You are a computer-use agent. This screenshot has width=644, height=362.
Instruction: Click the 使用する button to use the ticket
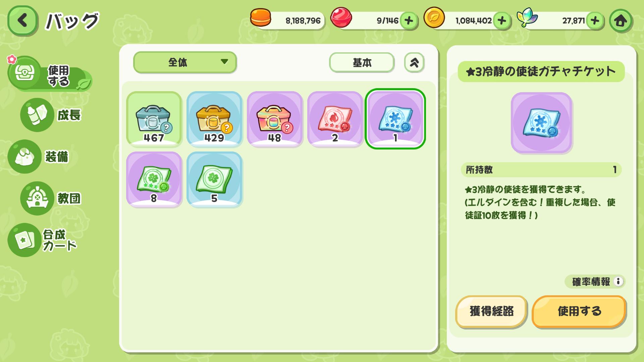[x=579, y=311]
